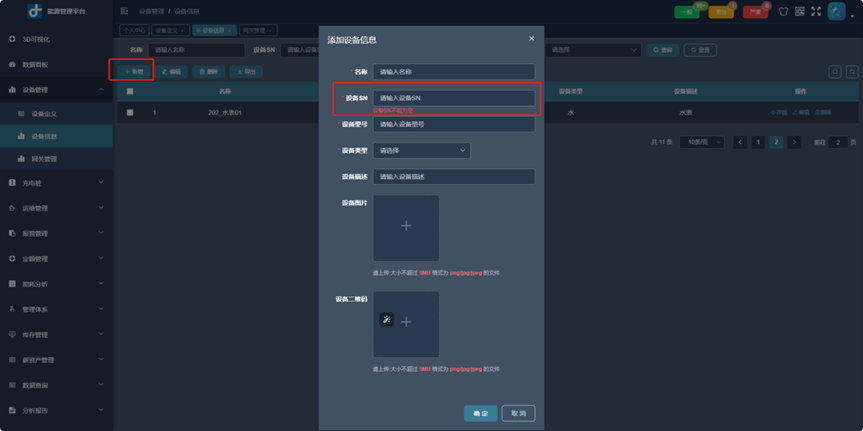Click the search toggle icon above table

(x=835, y=72)
